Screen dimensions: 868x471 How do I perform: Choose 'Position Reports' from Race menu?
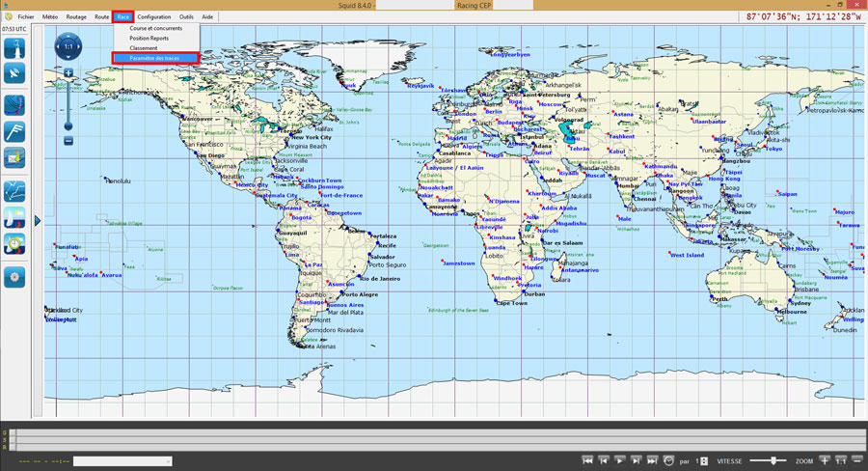pyautogui.click(x=149, y=39)
